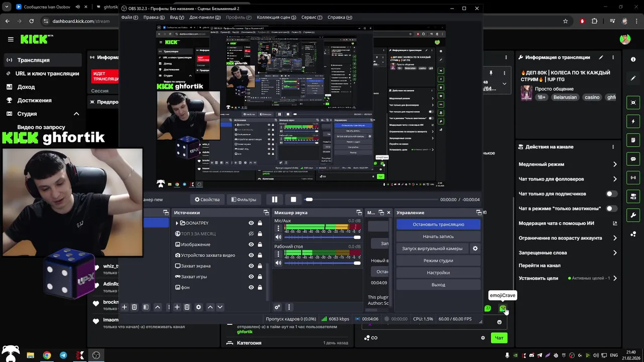Open virtual camera settings gear

475,248
